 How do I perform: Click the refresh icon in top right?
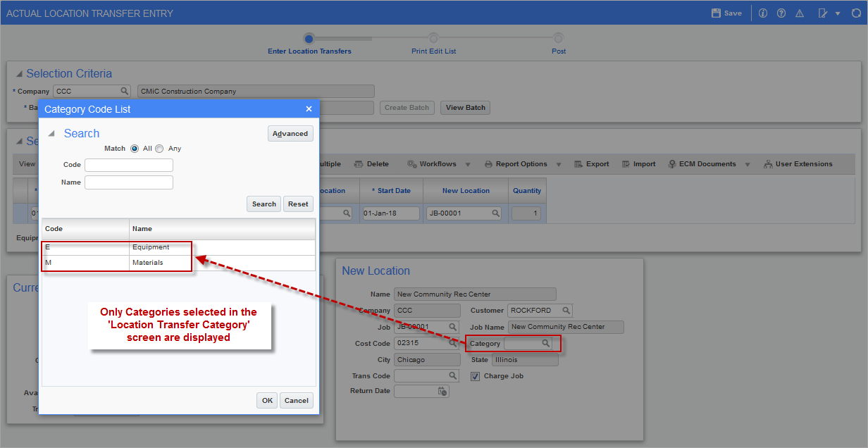[856, 13]
